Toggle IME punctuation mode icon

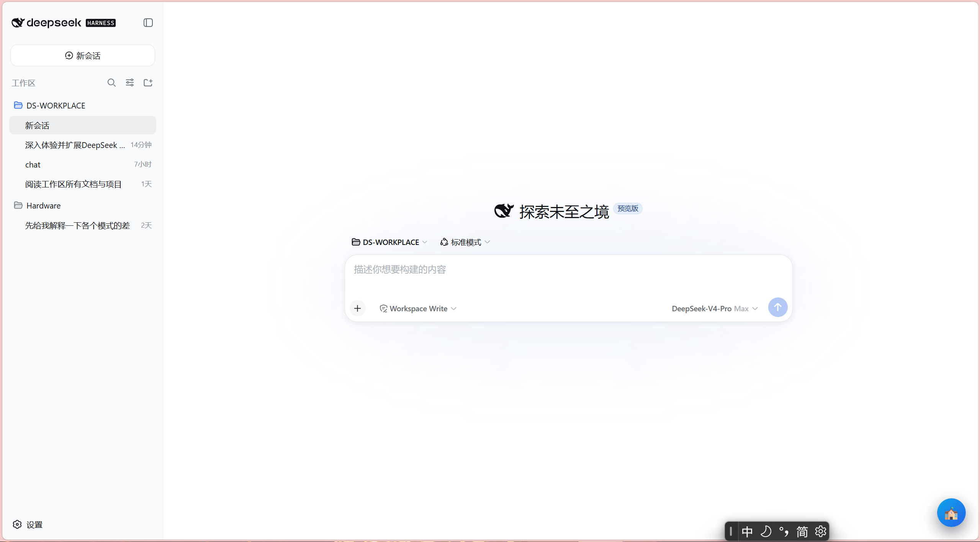point(784,532)
